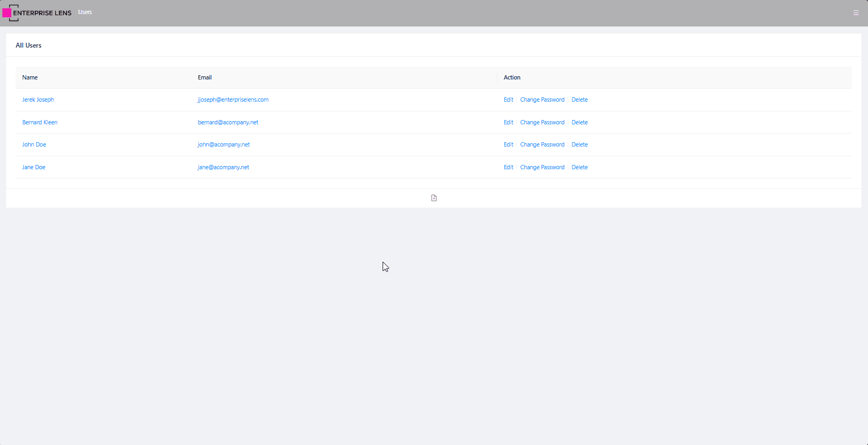Click the Enterprise Lens logo
The image size is (868, 445).
point(37,13)
